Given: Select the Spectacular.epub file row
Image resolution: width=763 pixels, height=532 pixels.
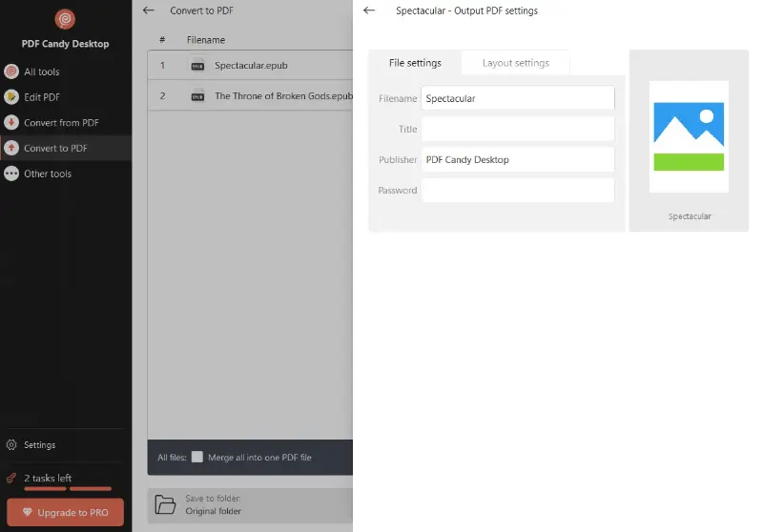Looking at the screenshot, I should pos(250,65).
